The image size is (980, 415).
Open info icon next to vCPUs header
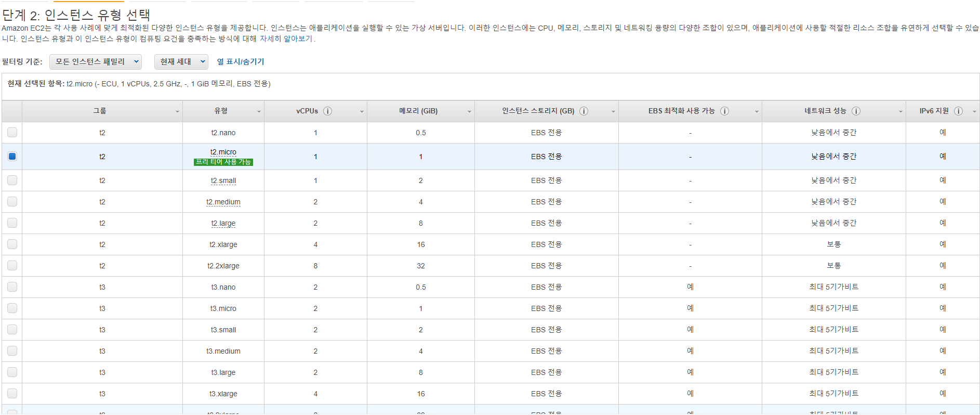327,111
